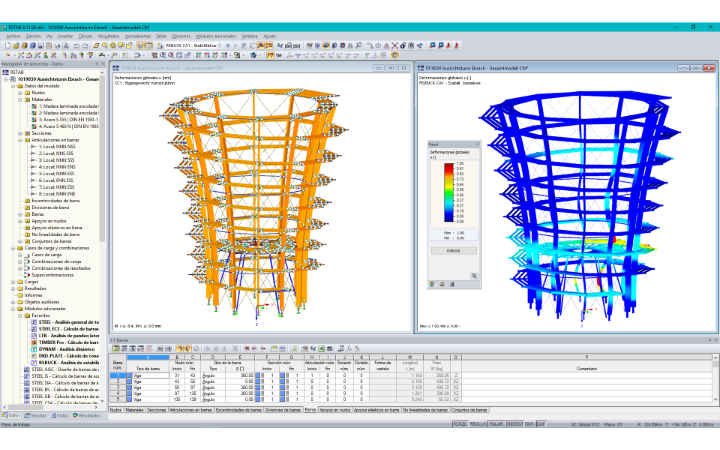The height and width of the screenshot is (450, 720).
Task: Select table row header number 4
Action: click(118, 394)
